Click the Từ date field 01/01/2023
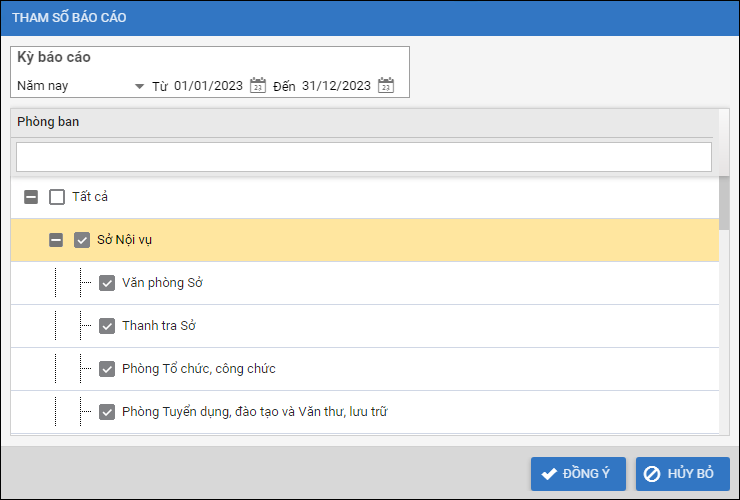This screenshot has height=500, width=740. click(208, 86)
